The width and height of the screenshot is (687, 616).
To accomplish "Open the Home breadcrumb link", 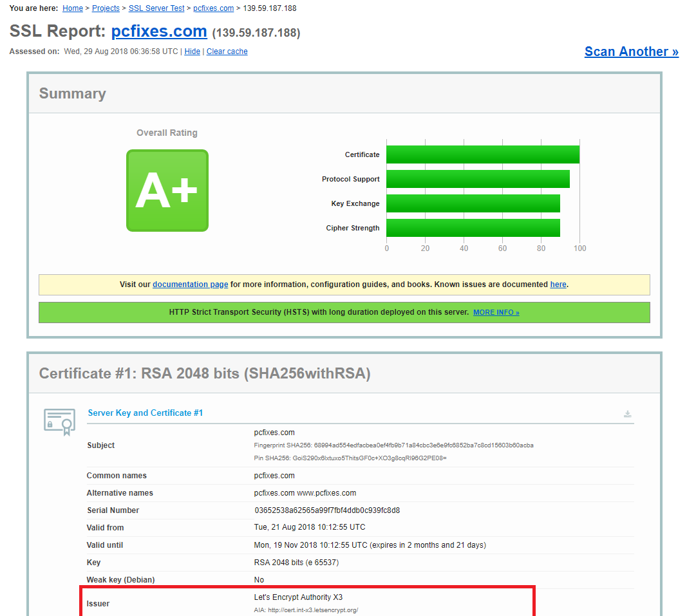I will point(73,8).
